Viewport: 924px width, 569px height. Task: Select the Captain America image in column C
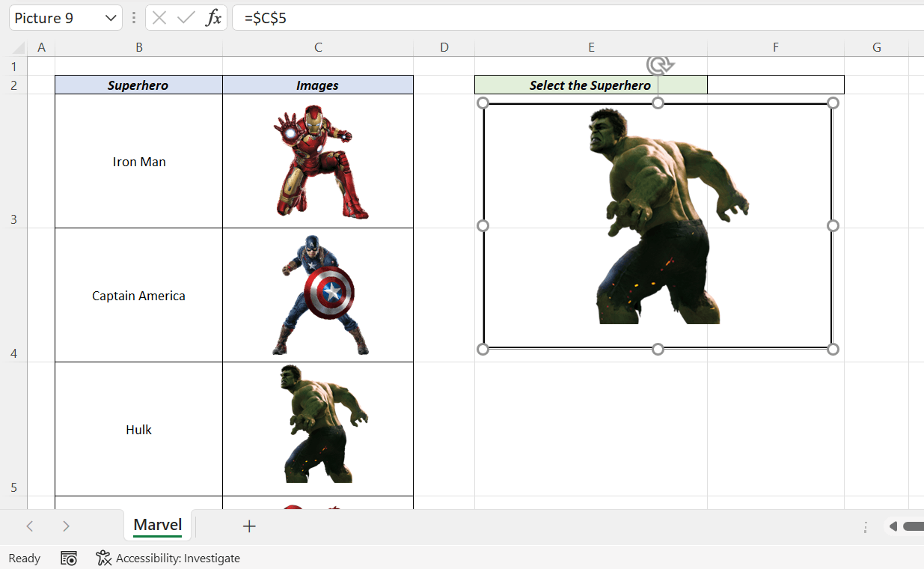coord(317,294)
